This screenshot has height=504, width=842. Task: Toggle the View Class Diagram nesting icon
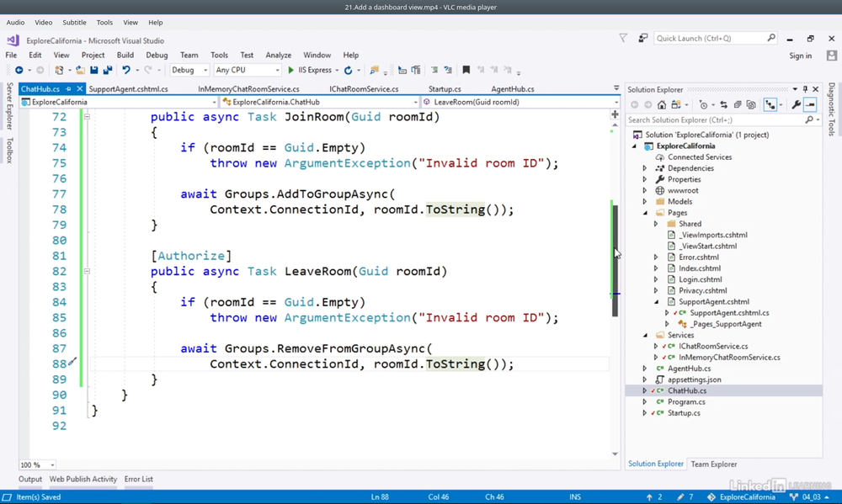coord(770,104)
